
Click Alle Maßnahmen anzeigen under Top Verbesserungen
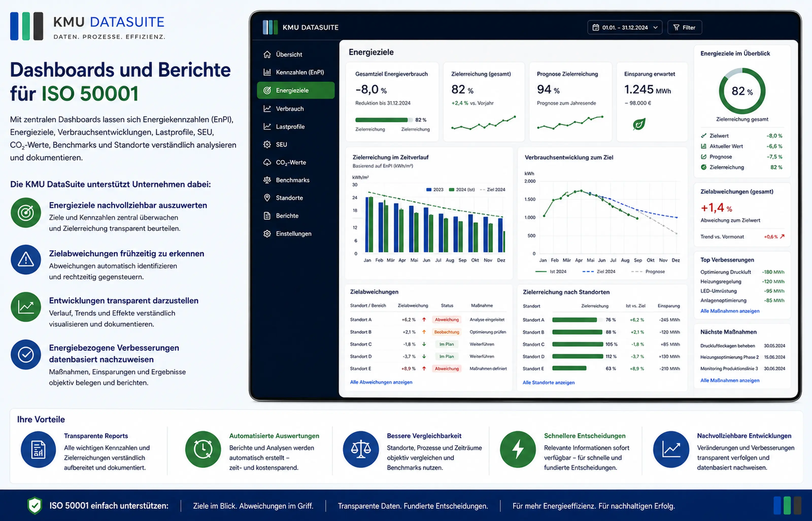coord(730,311)
